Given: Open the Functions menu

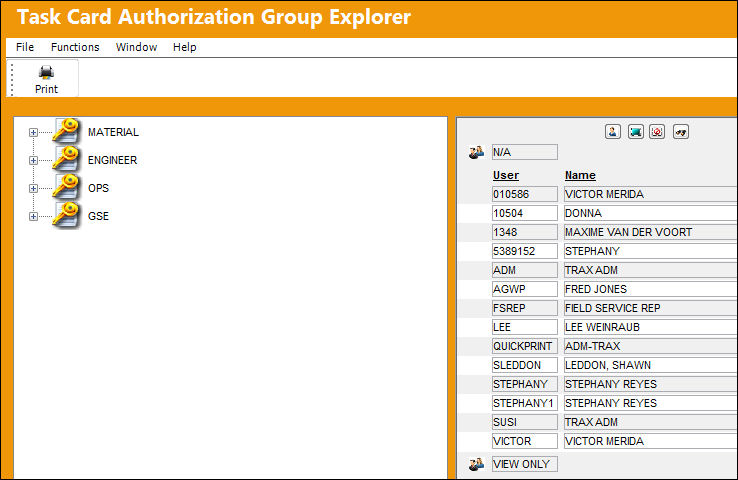Looking at the screenshot, I should tap(75, 47).
